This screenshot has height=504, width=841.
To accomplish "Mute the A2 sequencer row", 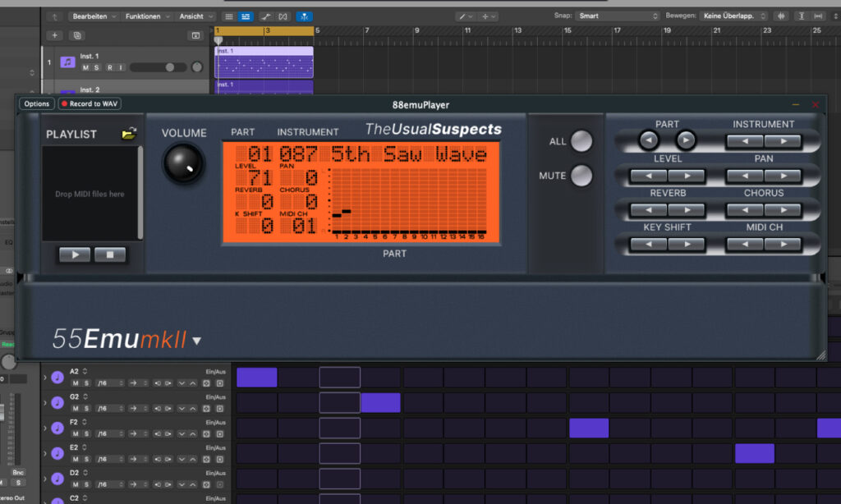I will tap(75, 383).
